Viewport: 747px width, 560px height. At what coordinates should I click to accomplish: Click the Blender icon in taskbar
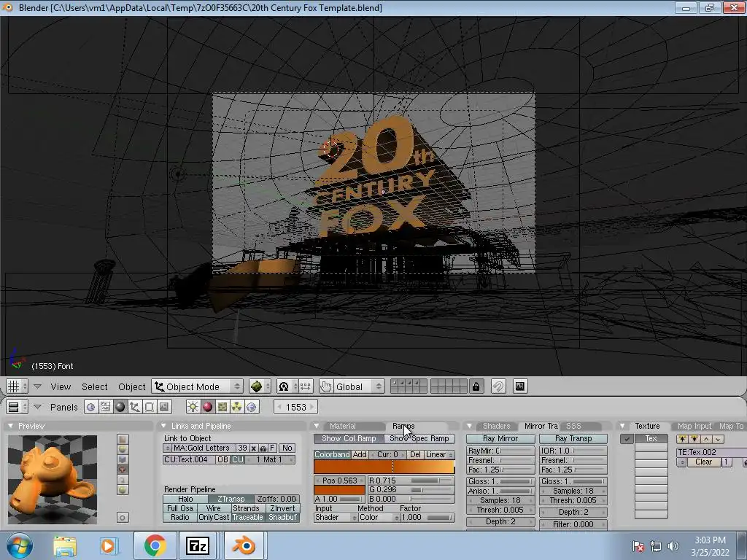click(x=244, y=545)
